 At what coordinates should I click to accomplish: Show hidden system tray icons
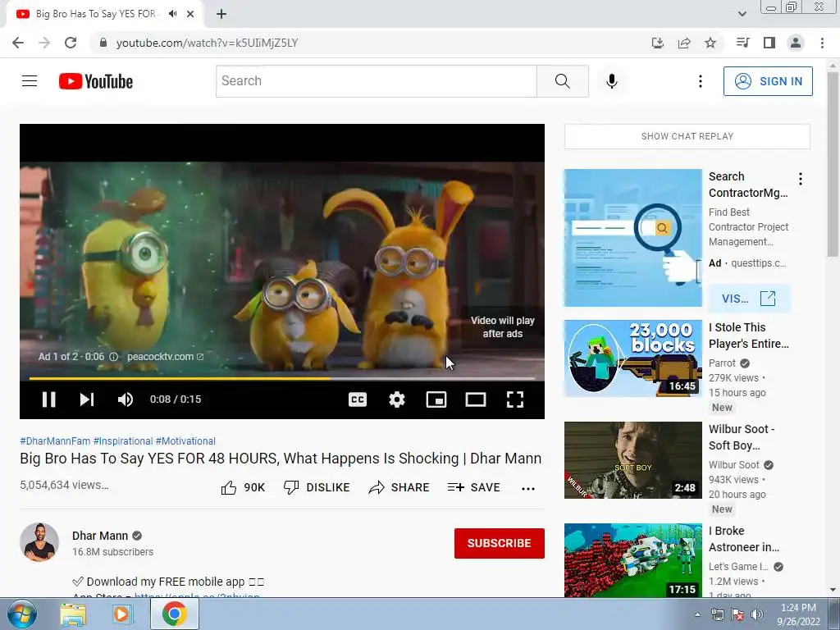(x=697, y=615)
